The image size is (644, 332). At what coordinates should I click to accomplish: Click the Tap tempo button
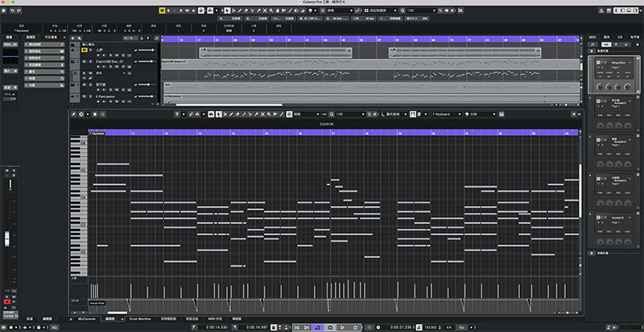click(461, 327)
